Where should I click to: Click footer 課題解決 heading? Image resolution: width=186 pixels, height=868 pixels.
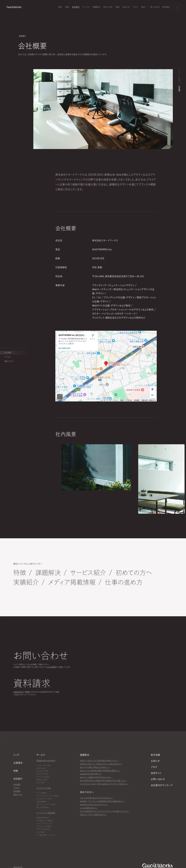tap(84, 755)
